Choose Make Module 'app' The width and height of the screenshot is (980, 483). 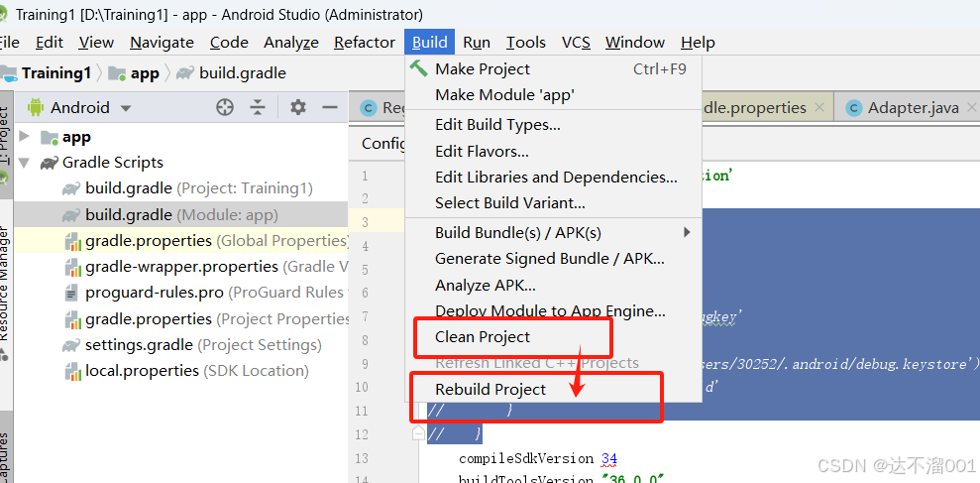click(554, 95)
